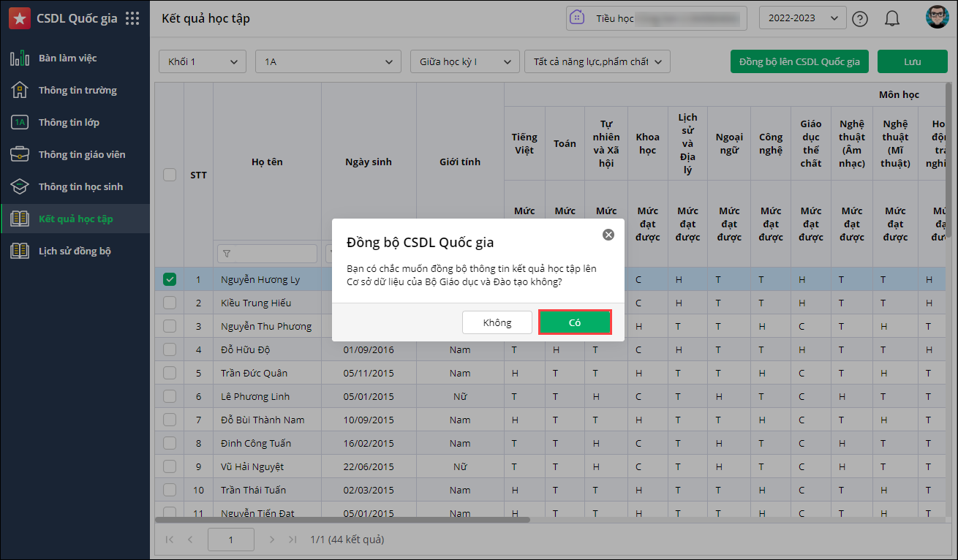This screenshot has width=958, height=560.
Task: Uncheck Nguyễn Hương Ly's row checkbox
Action: pyautogui.click(x=170, y=279)
